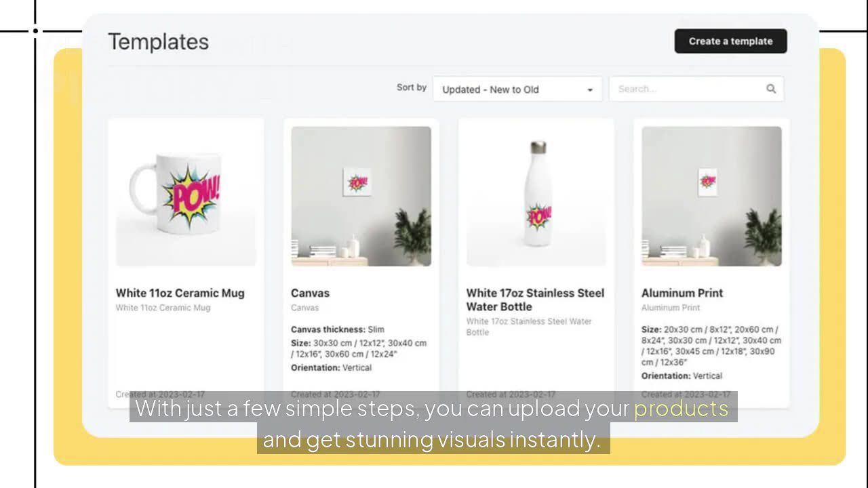Click the Canvas size options text
This screenshot has width=868, height=488.
click(359, 348)
